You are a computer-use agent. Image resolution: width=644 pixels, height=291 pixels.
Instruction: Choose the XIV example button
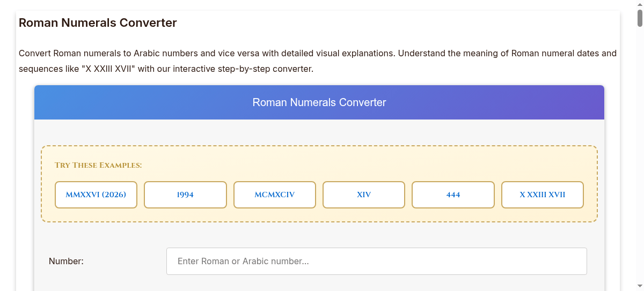pyautogui.click(x=364, y=195)
